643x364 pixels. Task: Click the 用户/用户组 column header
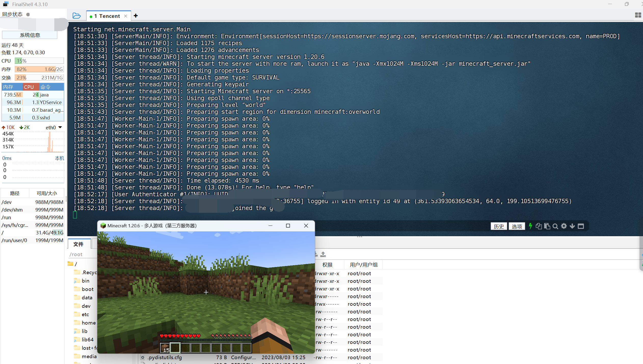[x=364, y=265]
